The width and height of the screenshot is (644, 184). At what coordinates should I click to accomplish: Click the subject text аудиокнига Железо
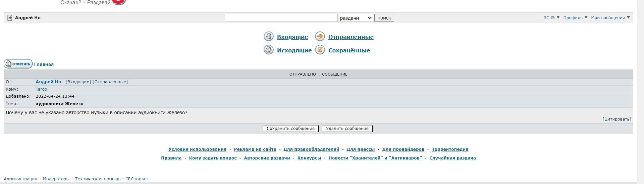[60, 104]
